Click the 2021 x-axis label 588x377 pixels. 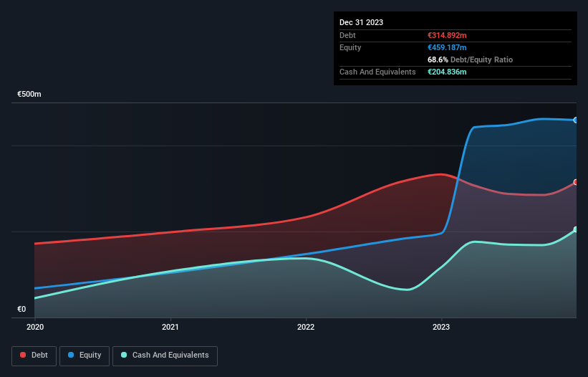170,327
